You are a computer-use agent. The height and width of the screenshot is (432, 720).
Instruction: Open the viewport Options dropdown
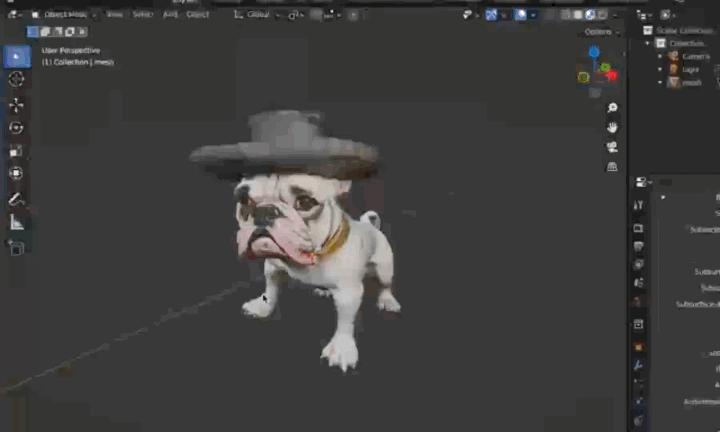pos(602,32)
